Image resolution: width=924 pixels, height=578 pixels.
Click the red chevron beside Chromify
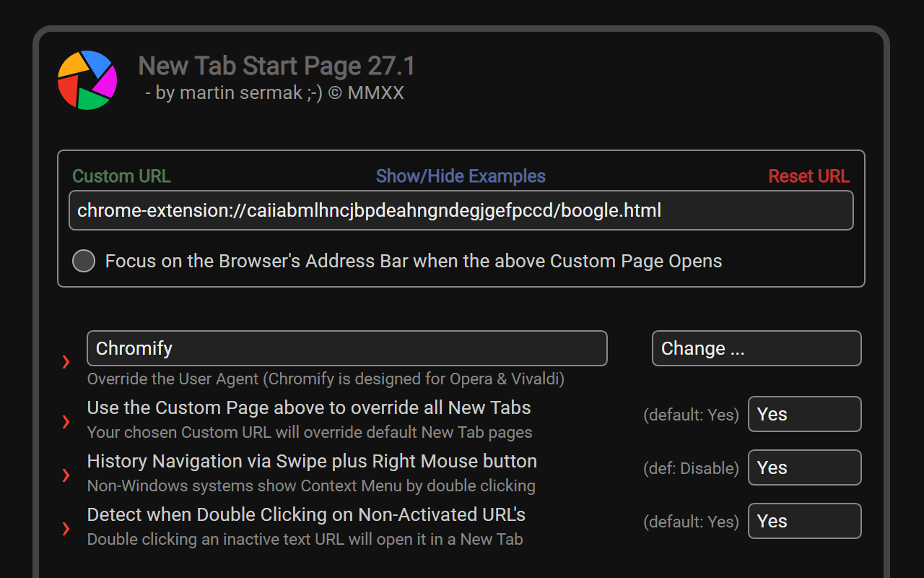(66, 361)
